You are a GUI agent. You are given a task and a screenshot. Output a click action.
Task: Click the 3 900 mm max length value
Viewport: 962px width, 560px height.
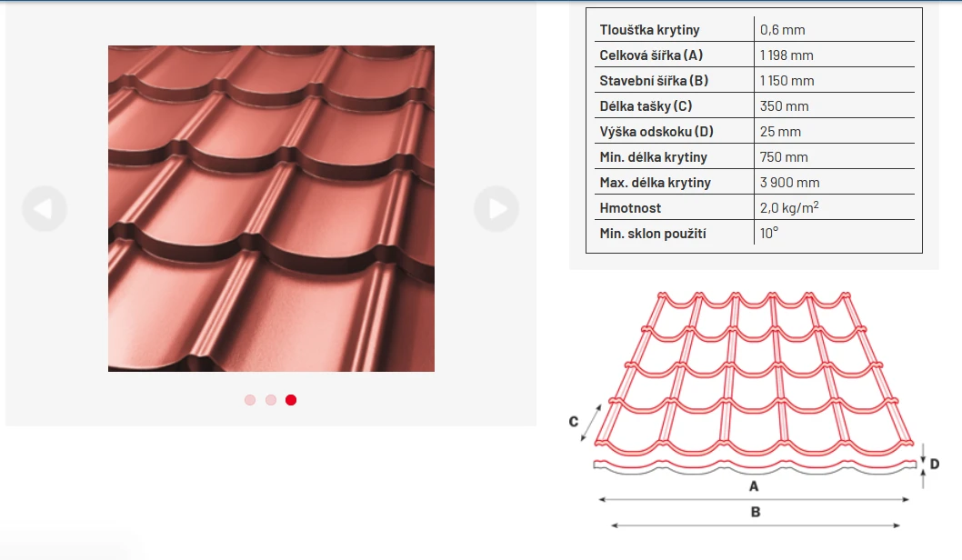789,183
